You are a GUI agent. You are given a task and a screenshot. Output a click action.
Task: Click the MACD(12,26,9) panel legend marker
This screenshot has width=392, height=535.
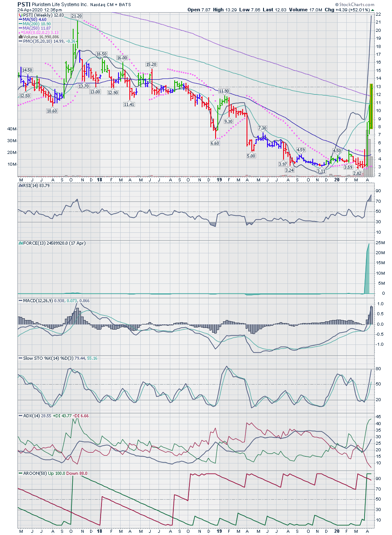click(x=20, y=300)
